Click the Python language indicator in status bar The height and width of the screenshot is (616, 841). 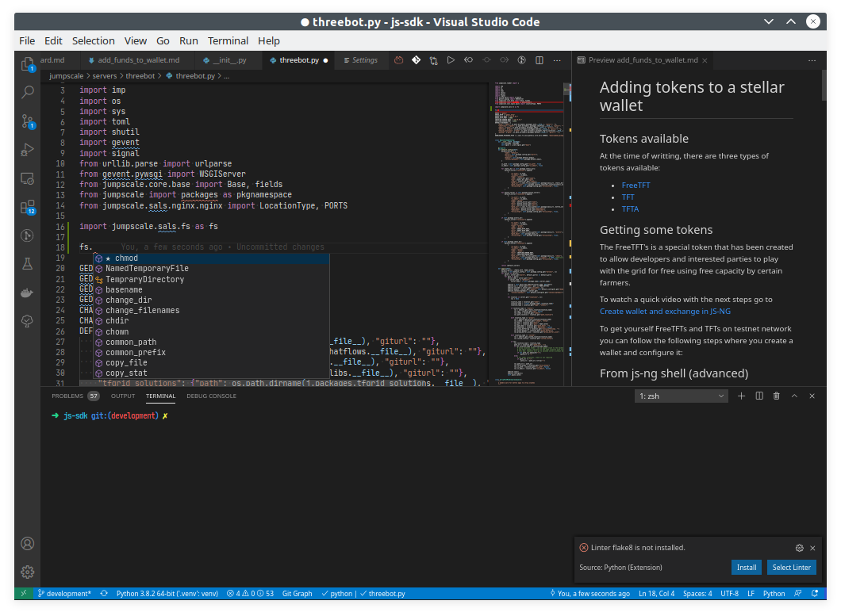773,593
